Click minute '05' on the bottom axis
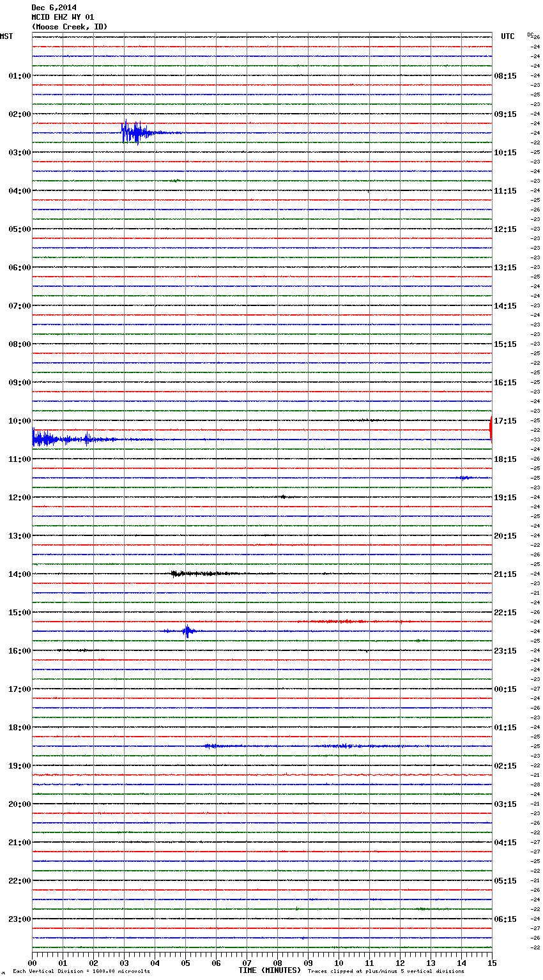 click(185, 963)
